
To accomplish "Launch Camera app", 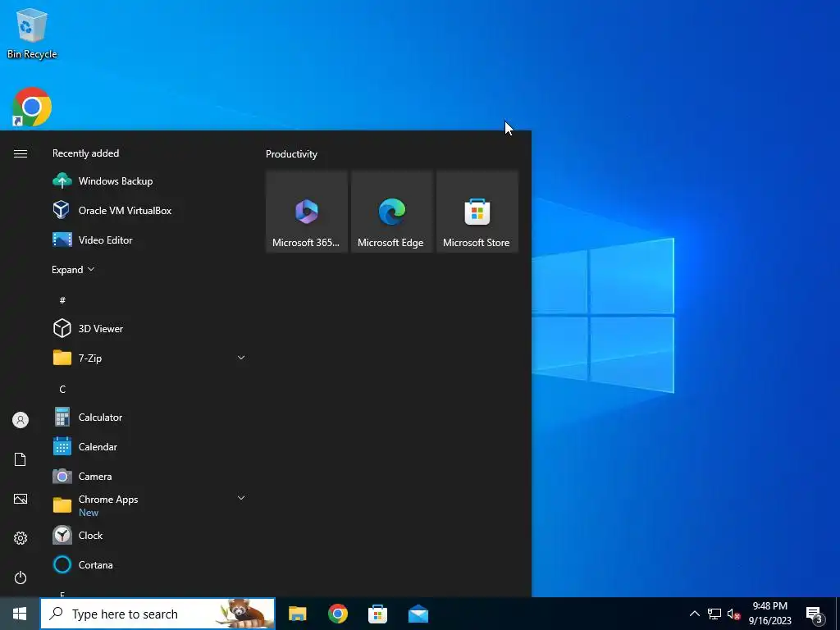I will (149, 477).
